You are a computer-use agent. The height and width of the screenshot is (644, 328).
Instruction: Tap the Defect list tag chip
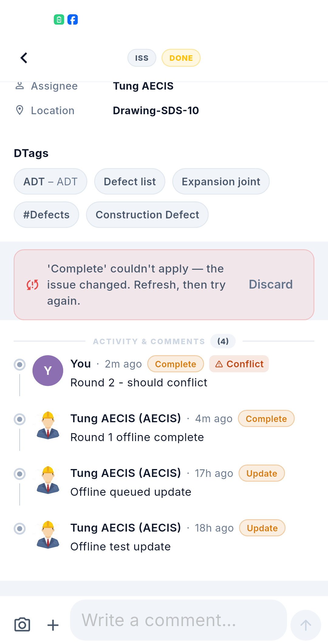click(130, 181)
